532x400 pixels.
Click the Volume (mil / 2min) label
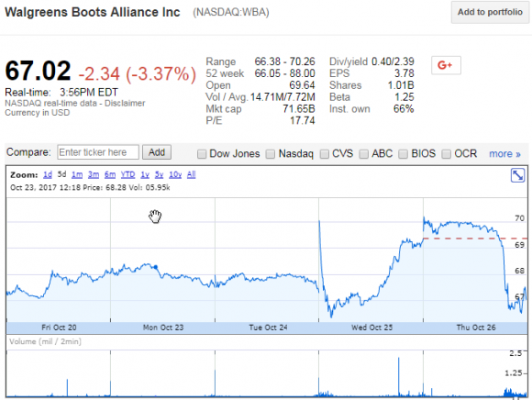coord(45,341)
